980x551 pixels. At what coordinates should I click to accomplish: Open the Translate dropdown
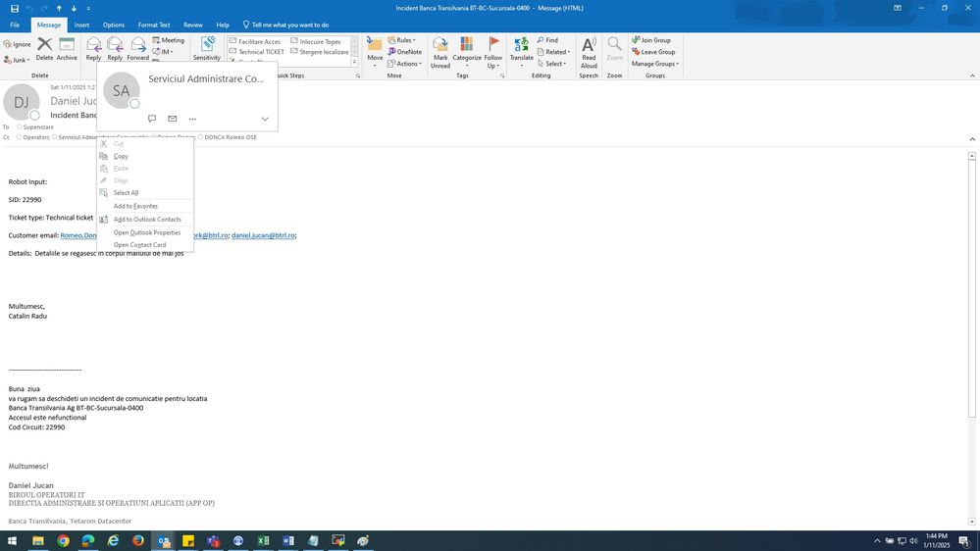(521, 53)
